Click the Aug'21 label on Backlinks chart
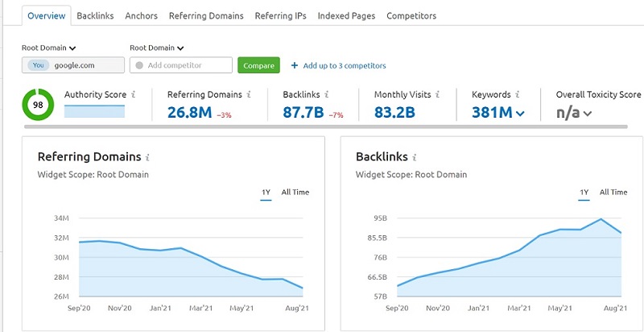 pyautogui.click(x=616, y=308)
